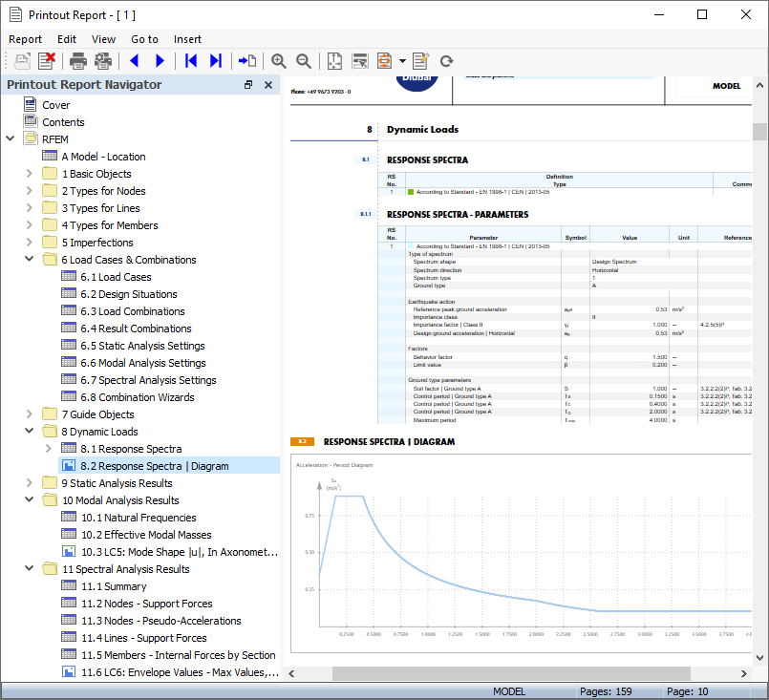The width and height of the screenshot is (769, 700).
Task: Refresh the printout report
Action: pos(446,61)
